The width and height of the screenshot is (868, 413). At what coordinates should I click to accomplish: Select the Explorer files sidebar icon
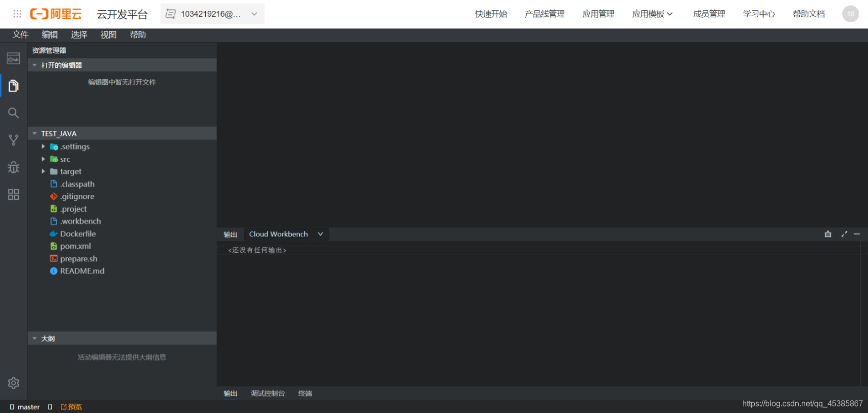(x=13, y=86)
